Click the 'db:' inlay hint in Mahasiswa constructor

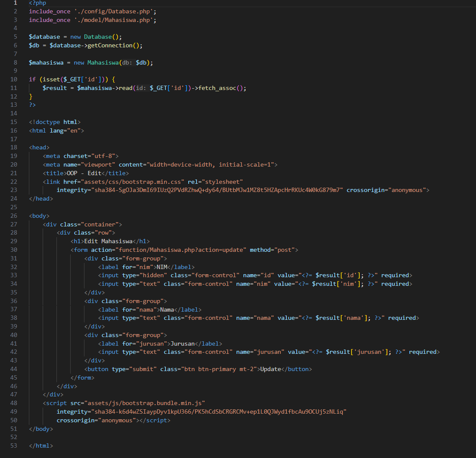pyautogui.click(x=128, y=62)
